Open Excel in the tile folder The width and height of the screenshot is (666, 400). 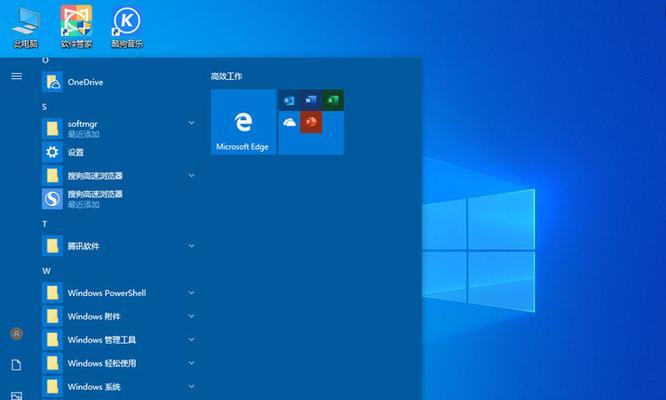tap(333, 100)
